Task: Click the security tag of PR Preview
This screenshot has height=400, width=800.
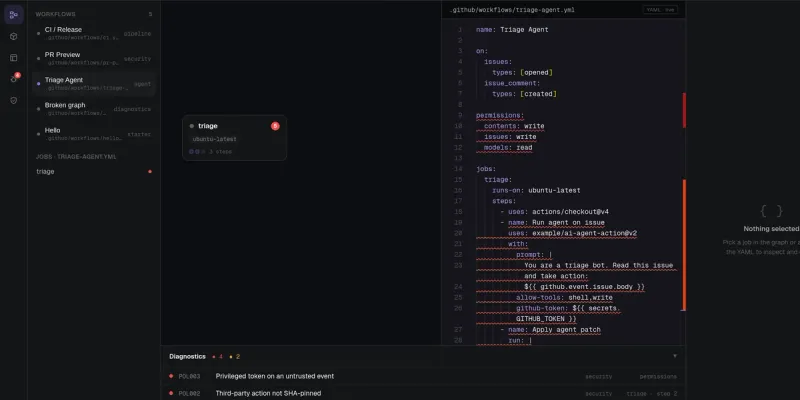Action: point(137,59)
